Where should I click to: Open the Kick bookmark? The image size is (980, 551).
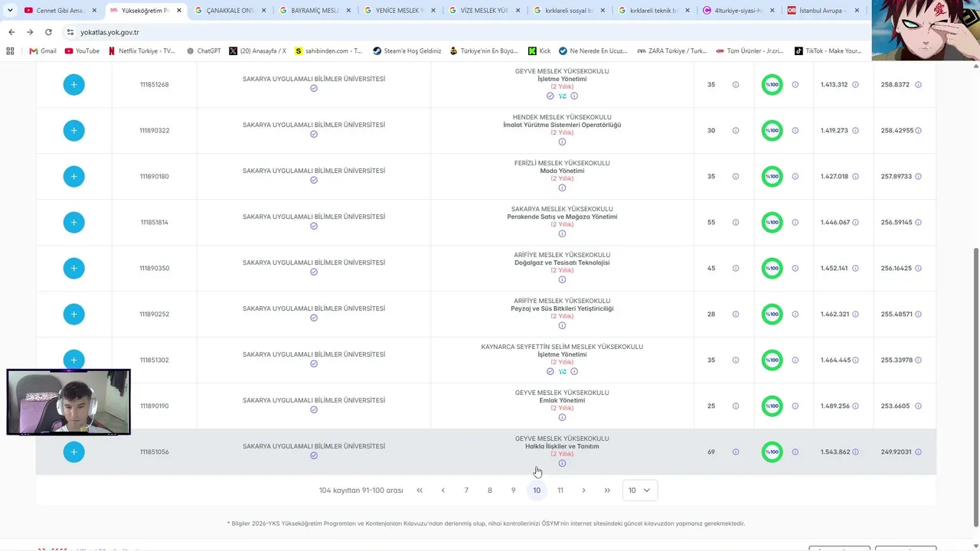539,51
